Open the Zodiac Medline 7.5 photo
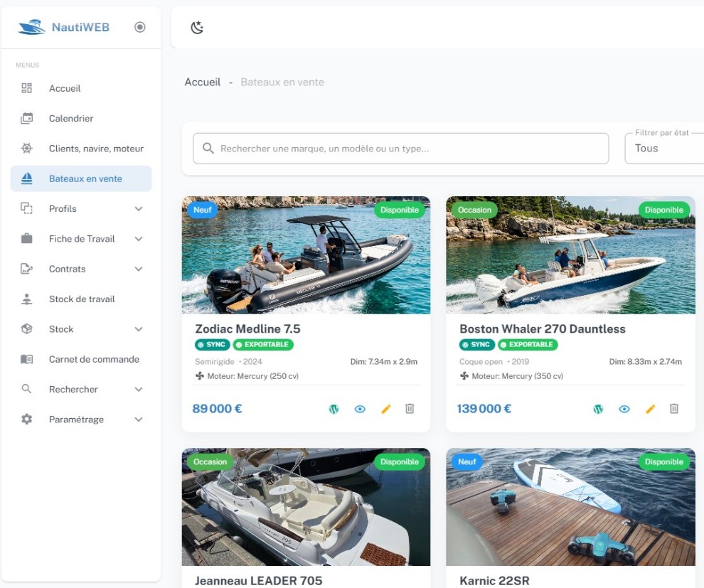Viewport: 704px width, 588px height. (306, 255)
